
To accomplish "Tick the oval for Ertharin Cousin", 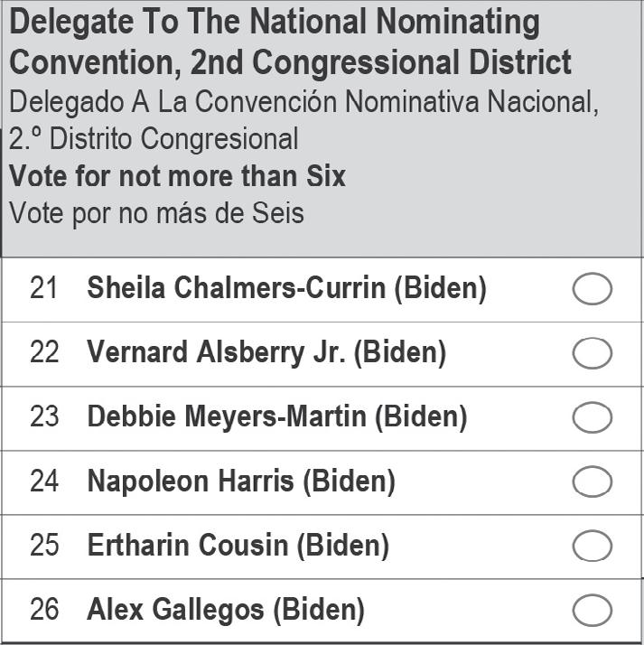I will [x=593, y=547].
